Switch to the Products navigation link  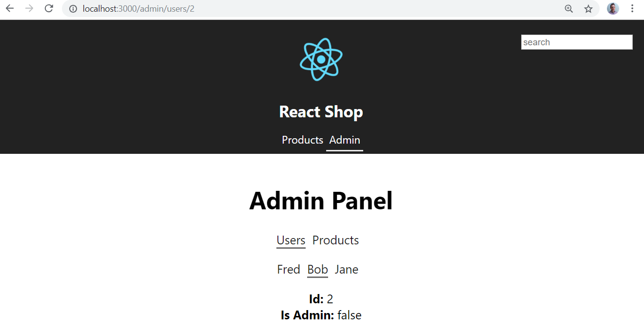pos(302,140)
